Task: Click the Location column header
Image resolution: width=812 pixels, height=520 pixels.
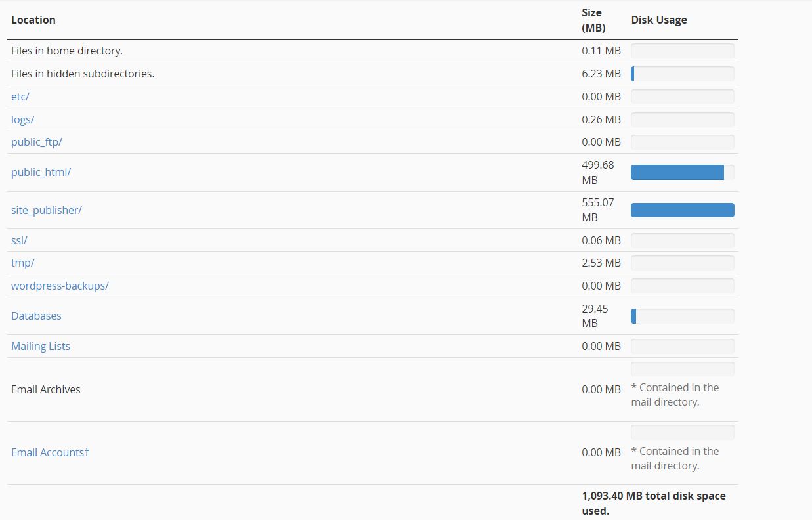Action: point(33,20)
